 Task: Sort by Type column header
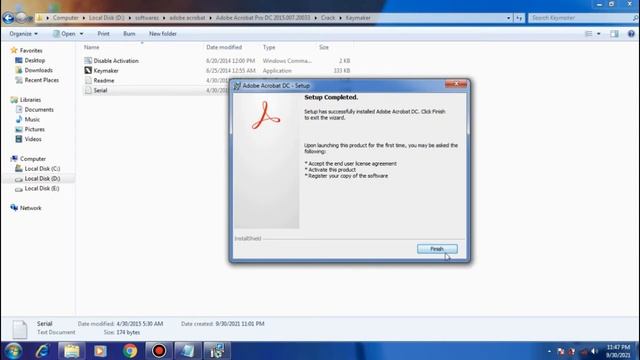(269, 47)
